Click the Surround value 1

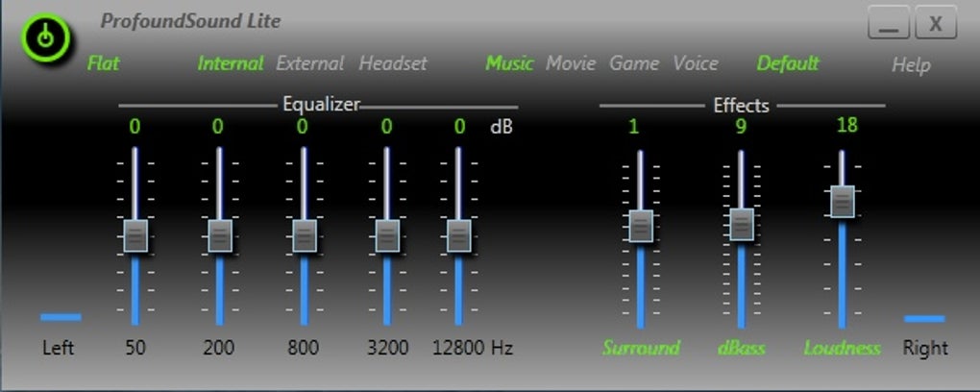[x=634, y=127]
